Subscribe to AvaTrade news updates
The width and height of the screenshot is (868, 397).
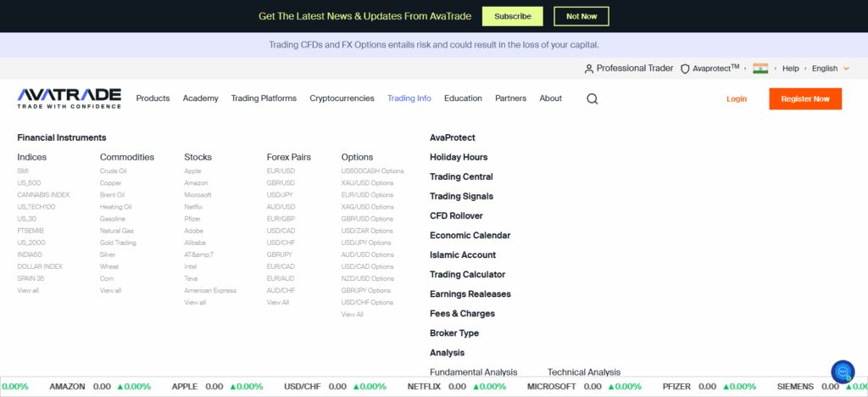513,16
